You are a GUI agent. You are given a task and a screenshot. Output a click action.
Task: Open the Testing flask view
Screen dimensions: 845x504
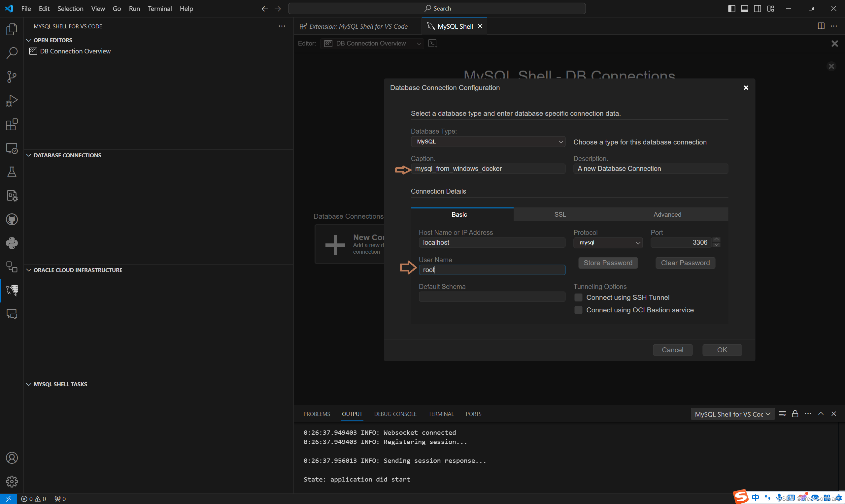12,172
